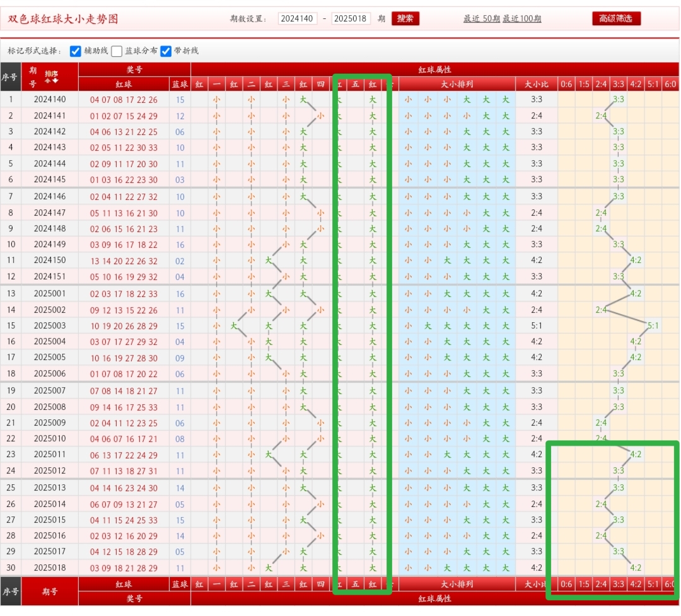Click red numbers 04 07 08 17 22 26
The image size is (681, 616).
(x=124, y=100)
